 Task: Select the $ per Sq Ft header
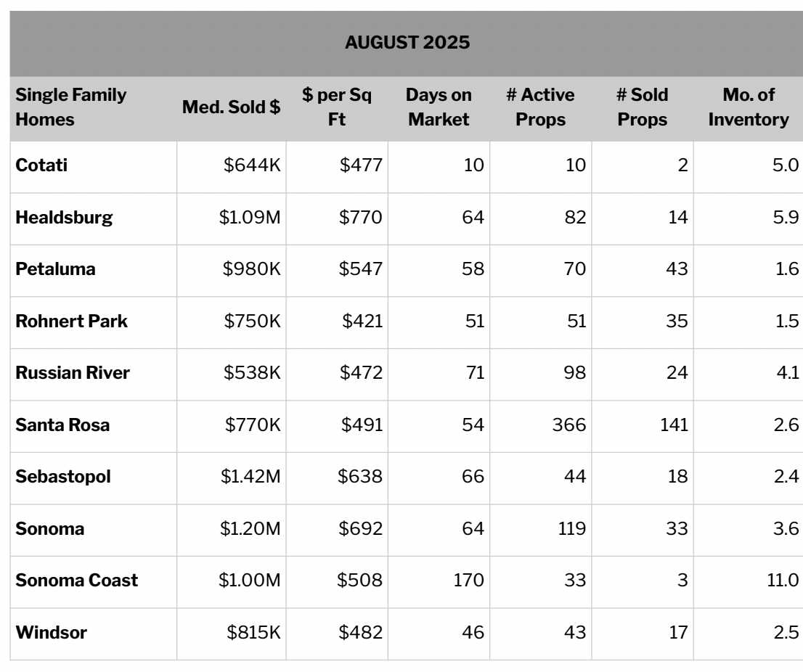[337, 107]
